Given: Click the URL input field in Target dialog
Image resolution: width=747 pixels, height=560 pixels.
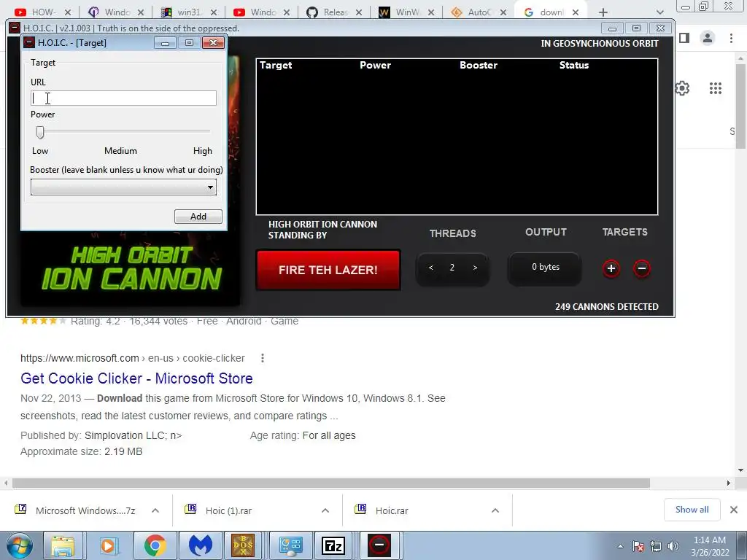Looking at the screenshot, I should pos(123,98).
